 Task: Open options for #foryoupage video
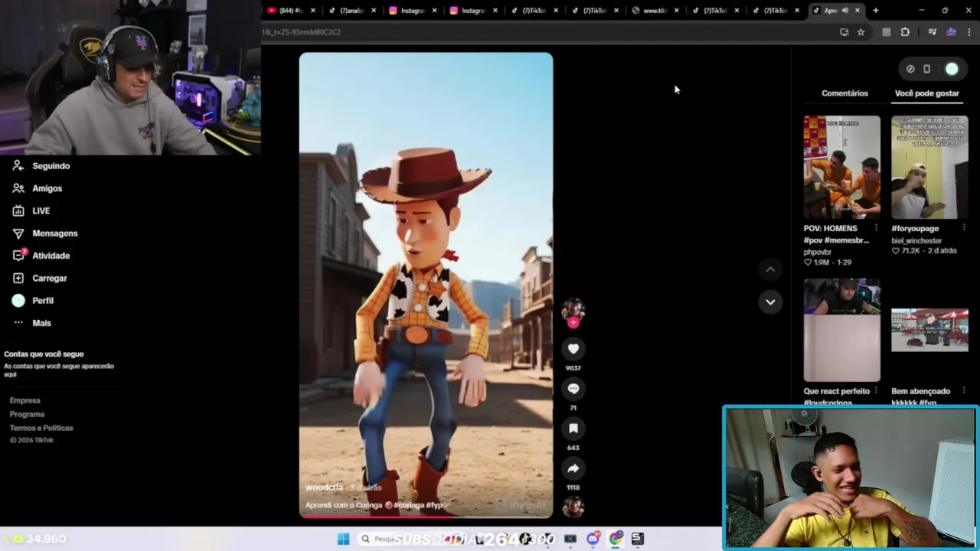pyautogui.click(x=964, y=229)
